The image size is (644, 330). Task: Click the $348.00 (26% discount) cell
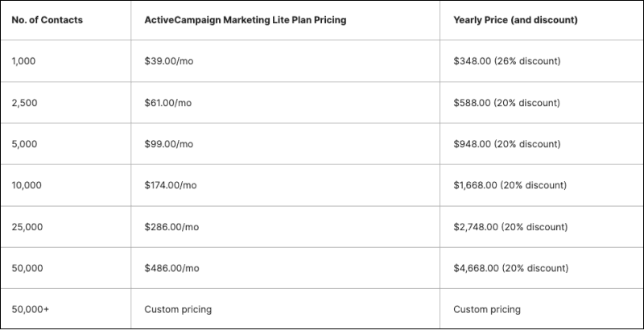507,61
